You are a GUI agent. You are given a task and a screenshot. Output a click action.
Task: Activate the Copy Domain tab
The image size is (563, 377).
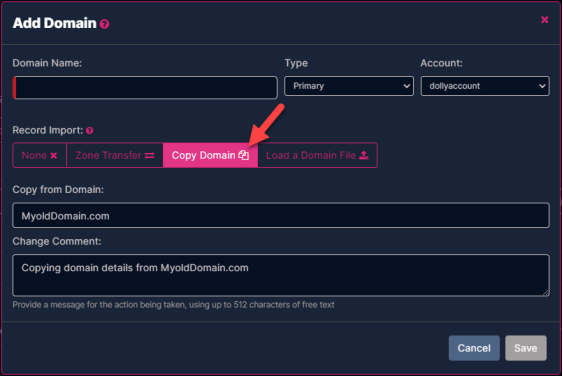point(210,155)
